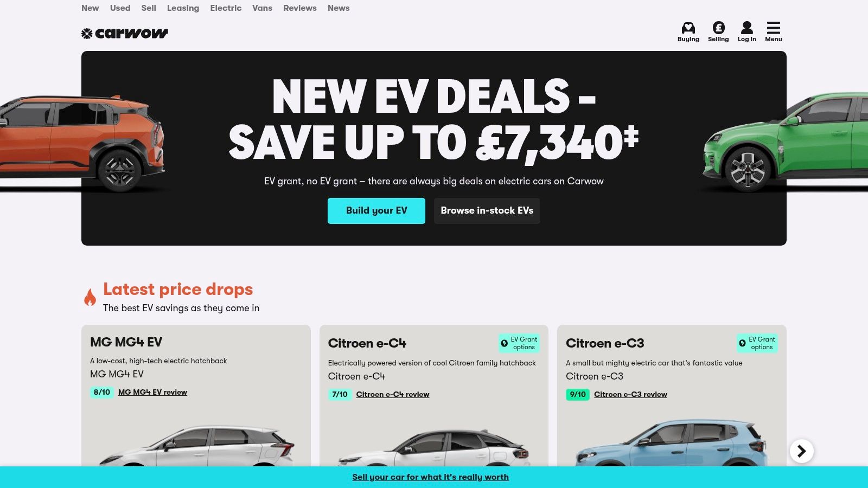
Task: Click the EV Grant options badge on Citroen e-C3
Action: coord(757,343)
